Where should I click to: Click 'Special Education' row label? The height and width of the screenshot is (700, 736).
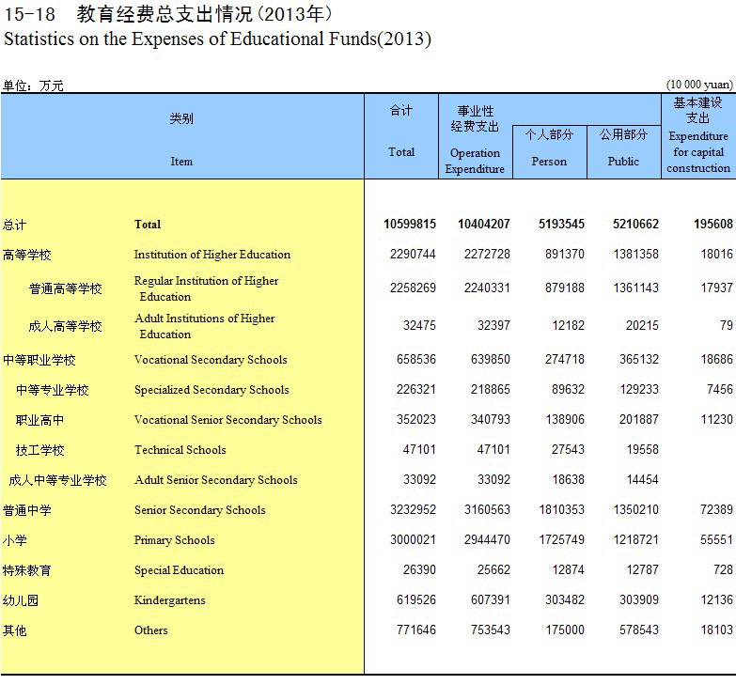pos(179,570)
